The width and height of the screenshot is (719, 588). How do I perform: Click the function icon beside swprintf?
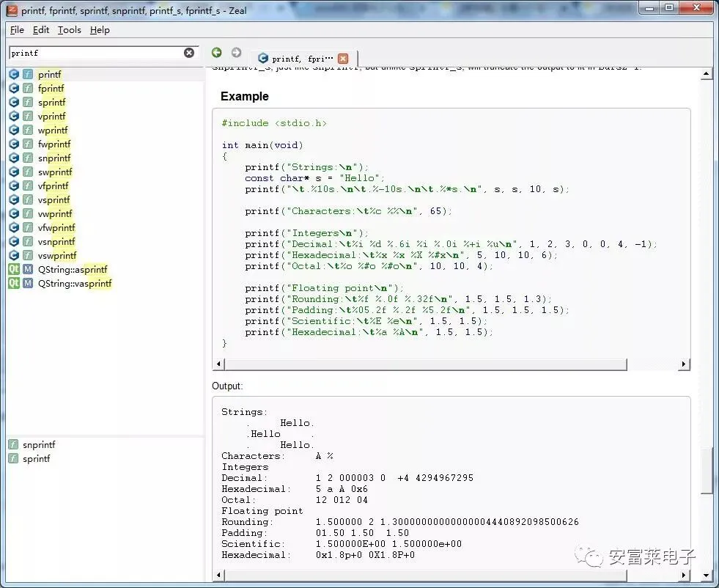(28, 172)
